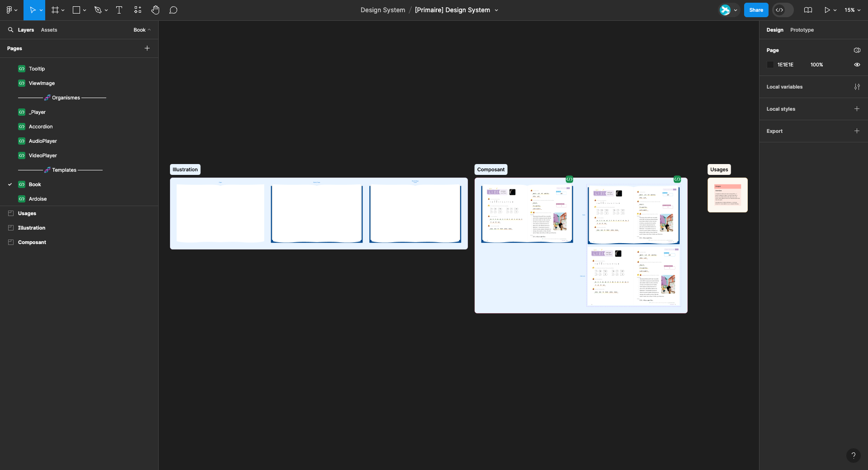Open the 15% zoom dropdown
The width and height of the screenshot is (868, 470).
pos(853,10)
